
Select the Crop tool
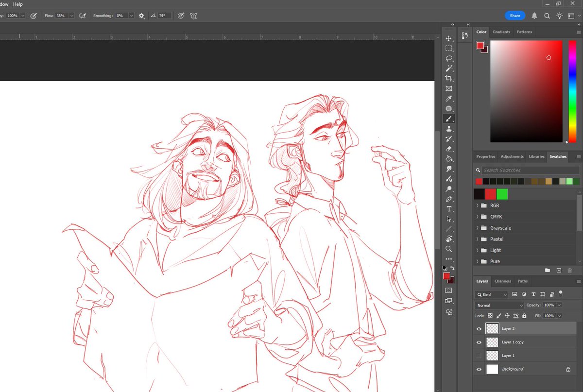pos(449,78)
